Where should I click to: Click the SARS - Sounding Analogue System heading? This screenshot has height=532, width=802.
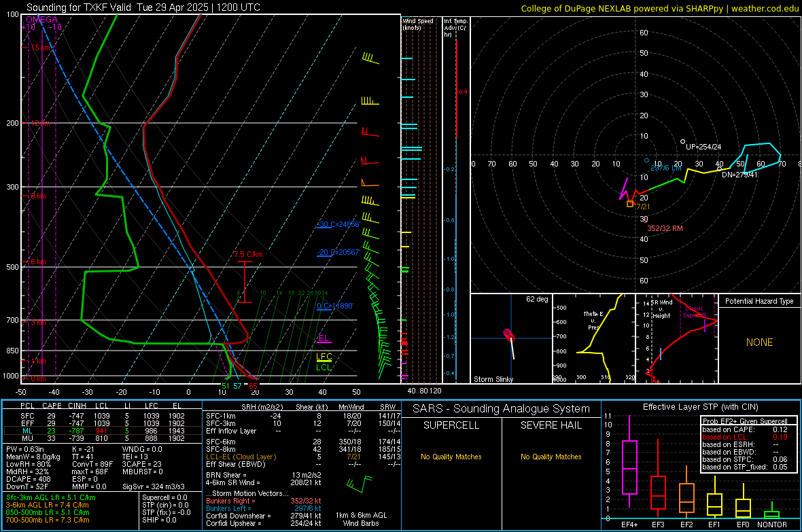[501, 409]
